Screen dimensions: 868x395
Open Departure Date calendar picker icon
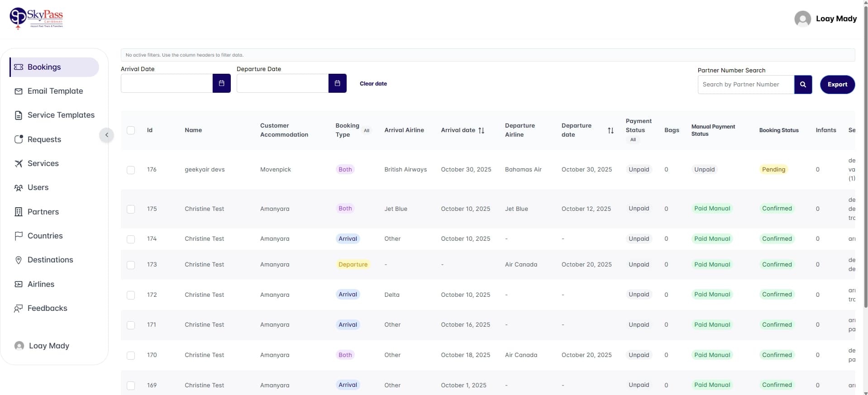(x=337, y=83)
